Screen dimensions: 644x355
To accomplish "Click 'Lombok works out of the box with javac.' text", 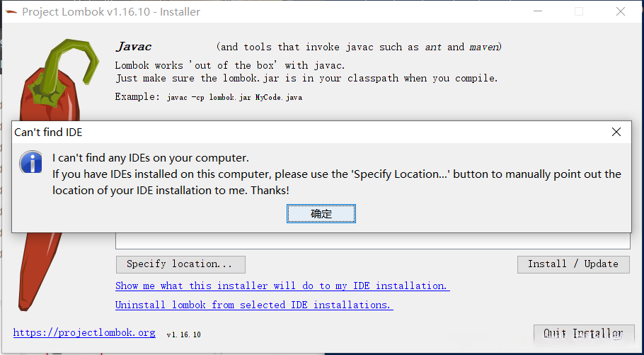I will click(230, 65).
